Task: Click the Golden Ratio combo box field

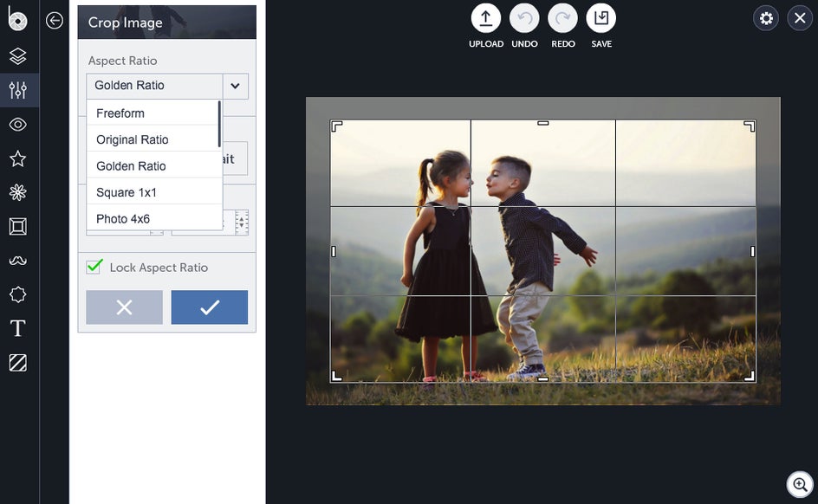Action: tap(154, 86)
